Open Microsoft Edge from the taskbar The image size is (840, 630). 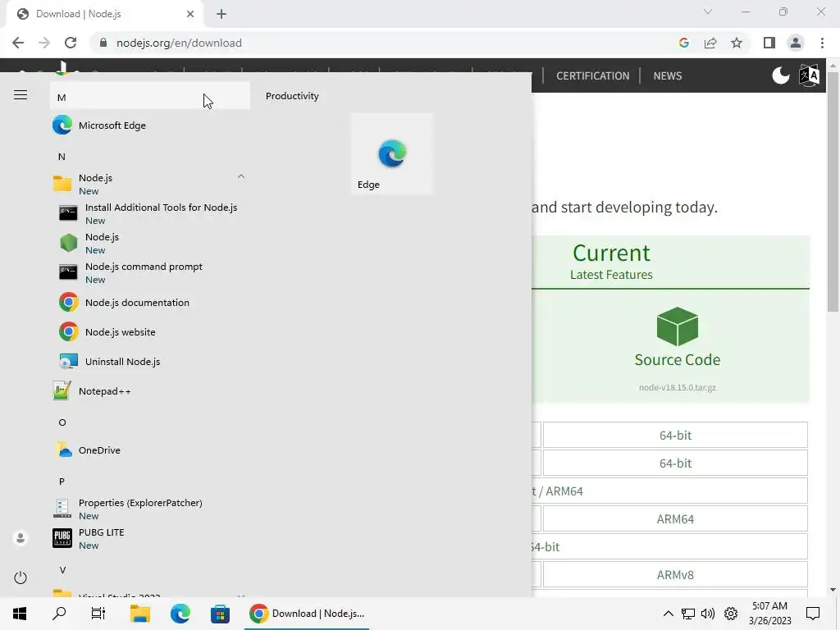pos(180,613)
